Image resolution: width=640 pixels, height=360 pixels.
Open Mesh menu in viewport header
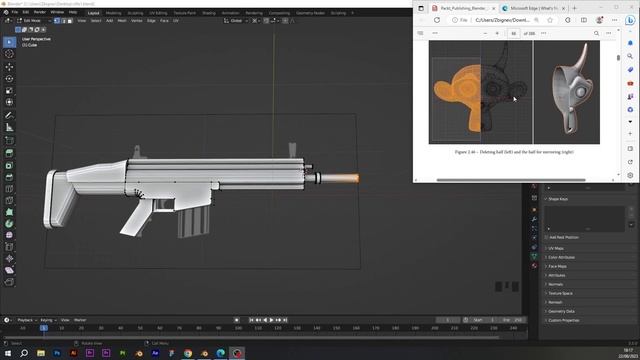click(x=122, y=20)
